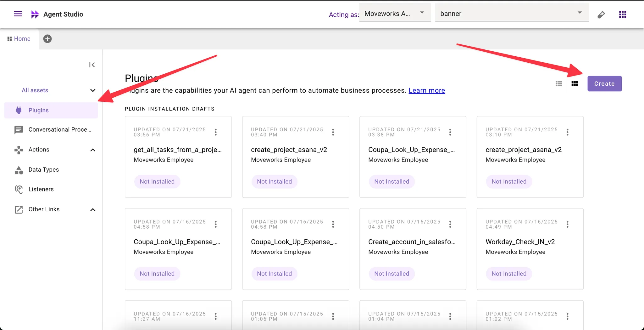Image resolution: width=644 pixels, height=330 pixels.
Task: Switch to grid view layout
Action: [575, 84]
